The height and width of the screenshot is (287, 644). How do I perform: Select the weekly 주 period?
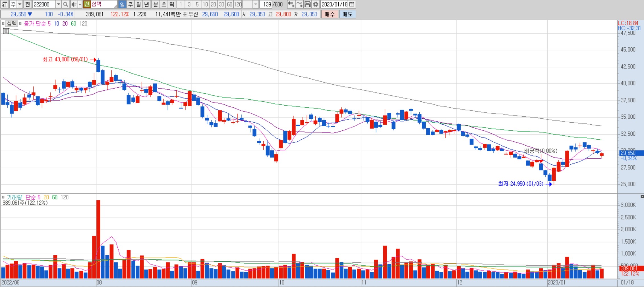(131, 4)
